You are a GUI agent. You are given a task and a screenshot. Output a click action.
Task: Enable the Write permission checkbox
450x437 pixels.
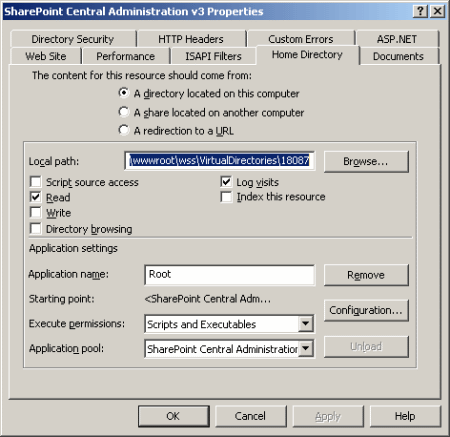tap(35, 213)
